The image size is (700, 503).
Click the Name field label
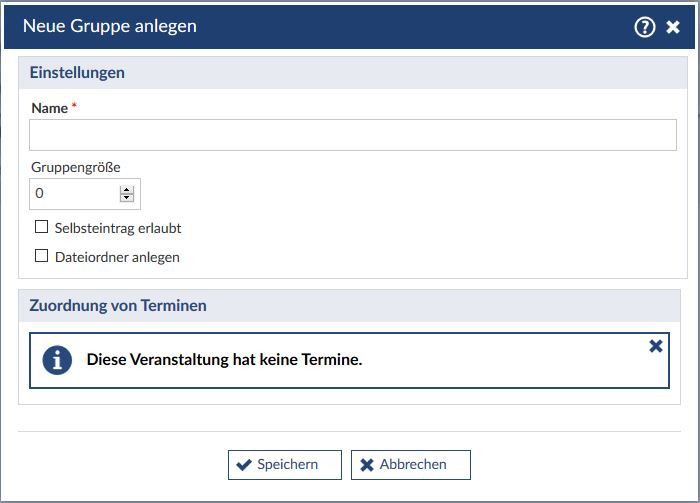pos(50,107)
